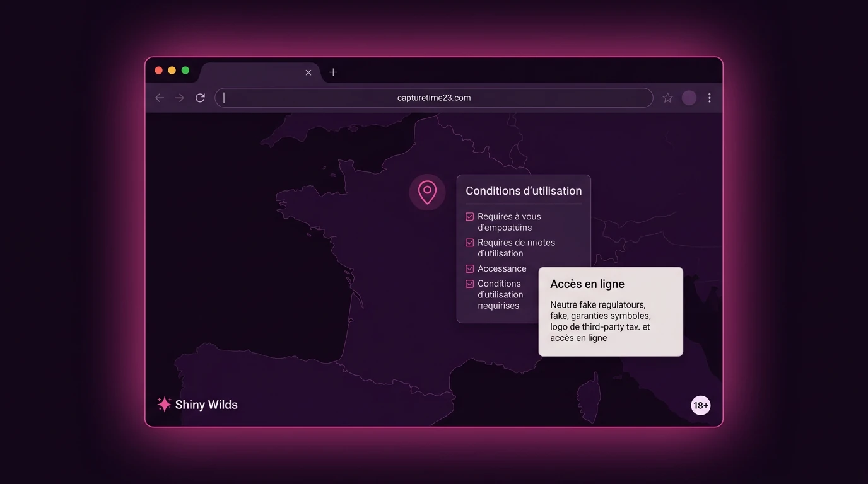Toggle the "Requires à vous d'empostums" checkbox
Viewport: 868px width, 484px height.
[x=469, y=217]
